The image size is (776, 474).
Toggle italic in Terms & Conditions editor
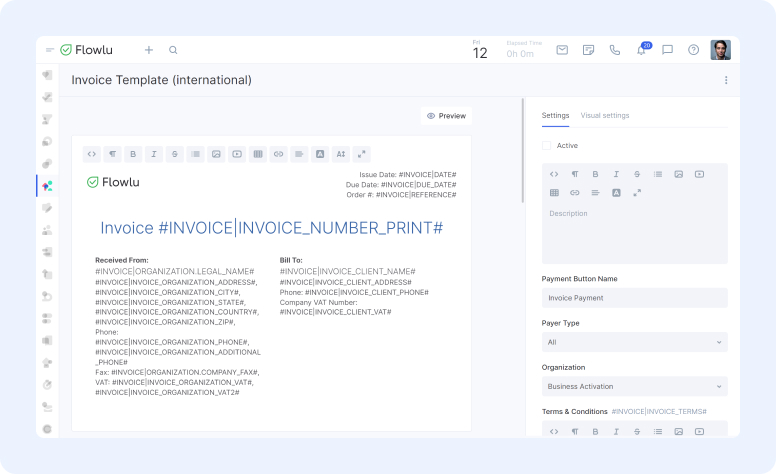pos(616,431)
